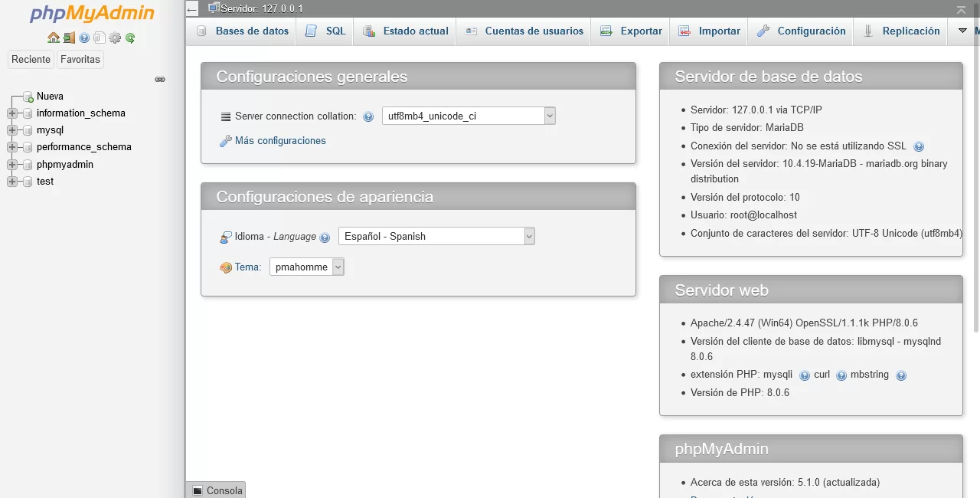Open the Tema theme dropdown
Image resolution: width=980 pixels, height=498 pixels.
point(307,267)
